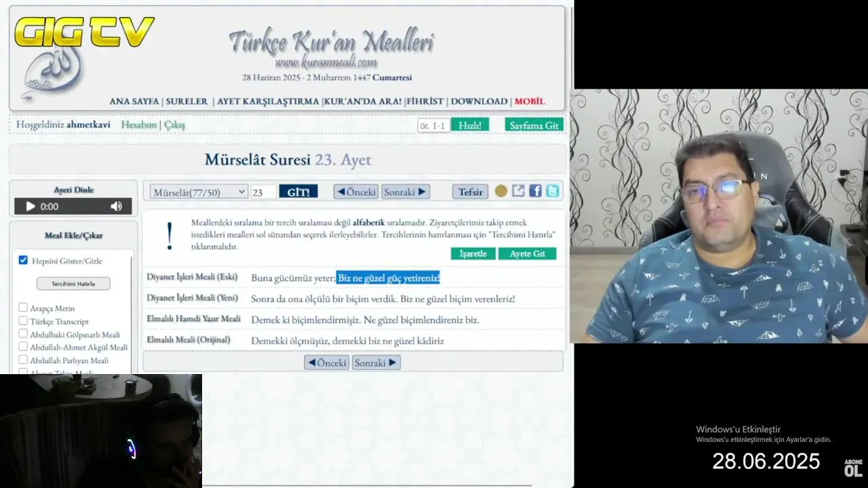This screenshot has width=868, height=488.
Task: Click the Meal Ekle/Çıkar panel header
Action: [73, 235]
